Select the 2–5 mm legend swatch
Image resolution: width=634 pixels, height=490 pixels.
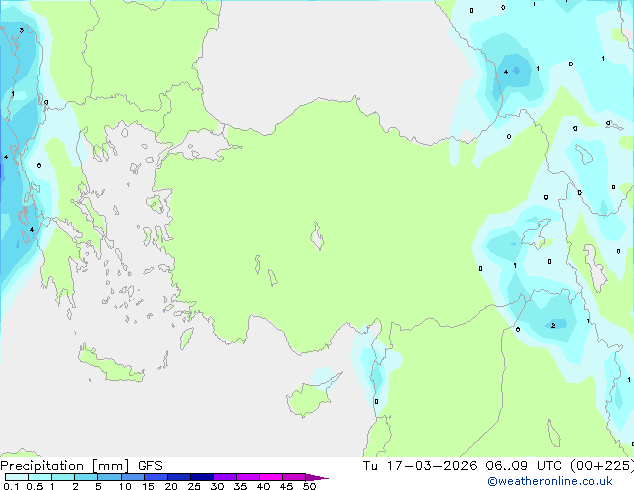point(86,477)
